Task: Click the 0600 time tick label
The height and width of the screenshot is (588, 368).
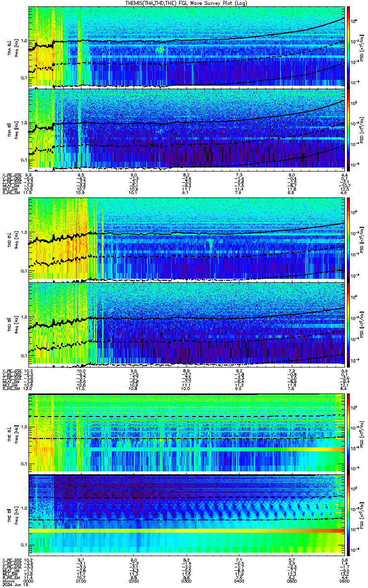Action: pyautogui.click(x=343, y=581)
